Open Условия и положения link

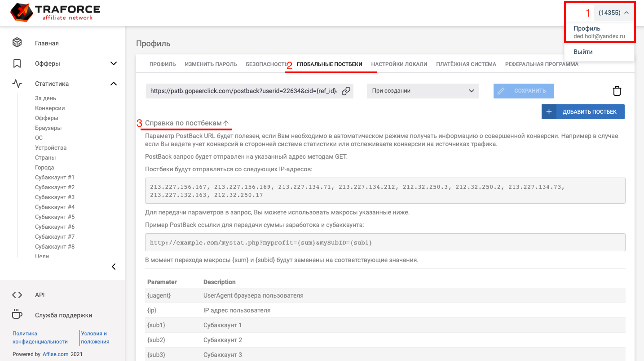(x=95, y=338)
